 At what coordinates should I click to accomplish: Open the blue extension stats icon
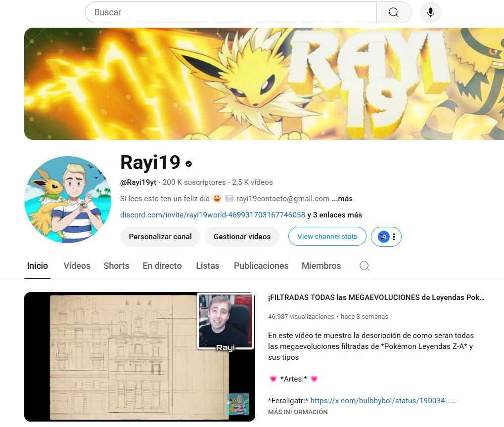tap(383, 237)
